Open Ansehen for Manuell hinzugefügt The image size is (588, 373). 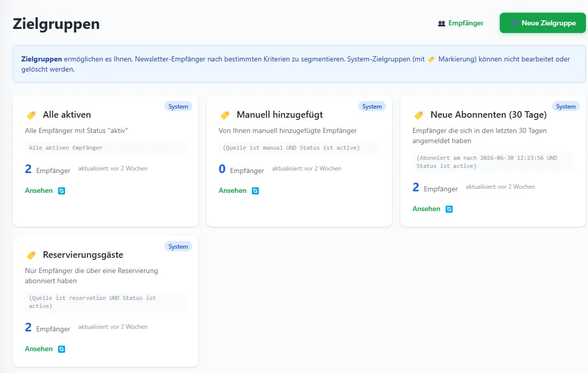pos(232,191)
